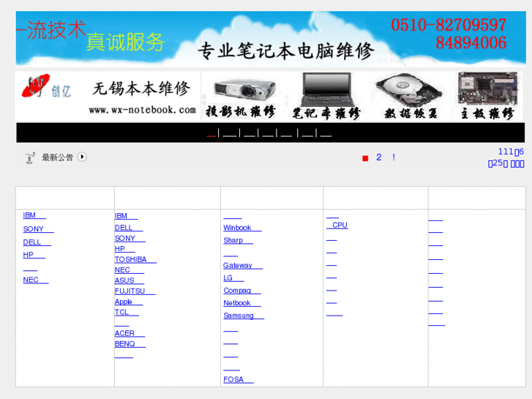Open the LG link
The image size is (532, 399).
click(x=233, y=278)
